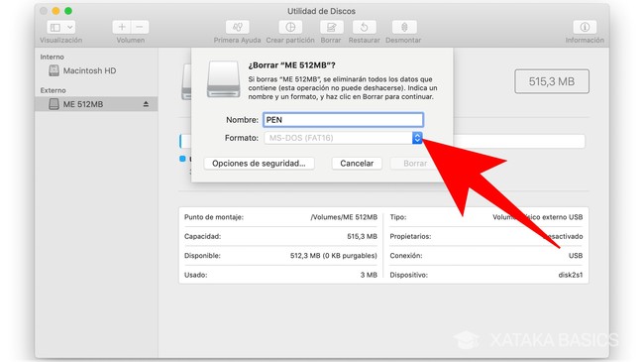
Task: Confirm with the Borrar dialog button
Action: pos(415,164)
